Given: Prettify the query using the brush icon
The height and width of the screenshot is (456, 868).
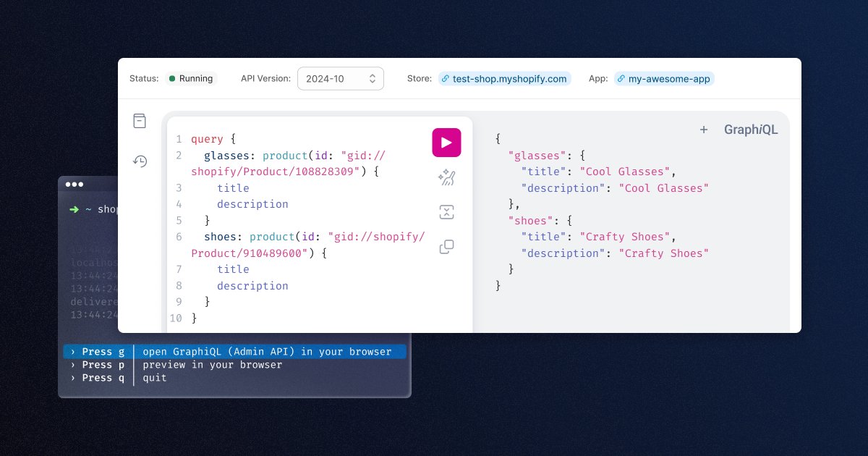Looking at the screenshot, I should click(446, 177).
